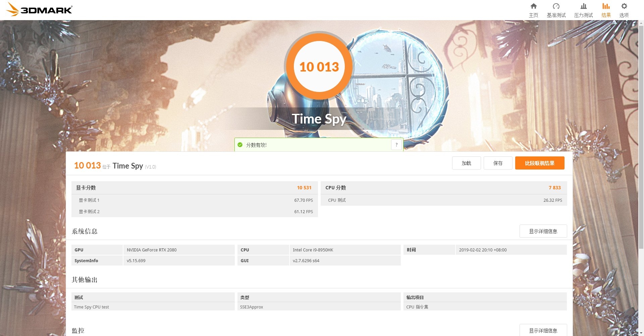Viewport: 644px width, 336px height.
Task: Click the 67.70 FPS value
Action: coord(304,200)
